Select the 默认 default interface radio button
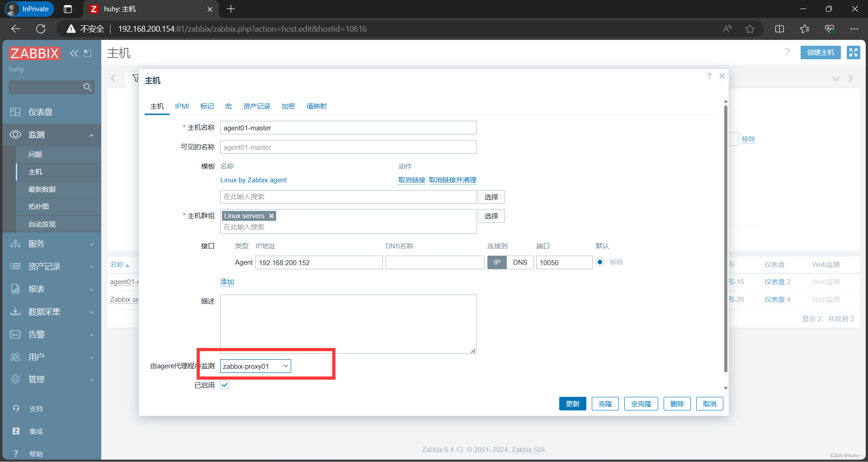Screen dimensions: 868x462 (600, 262)
